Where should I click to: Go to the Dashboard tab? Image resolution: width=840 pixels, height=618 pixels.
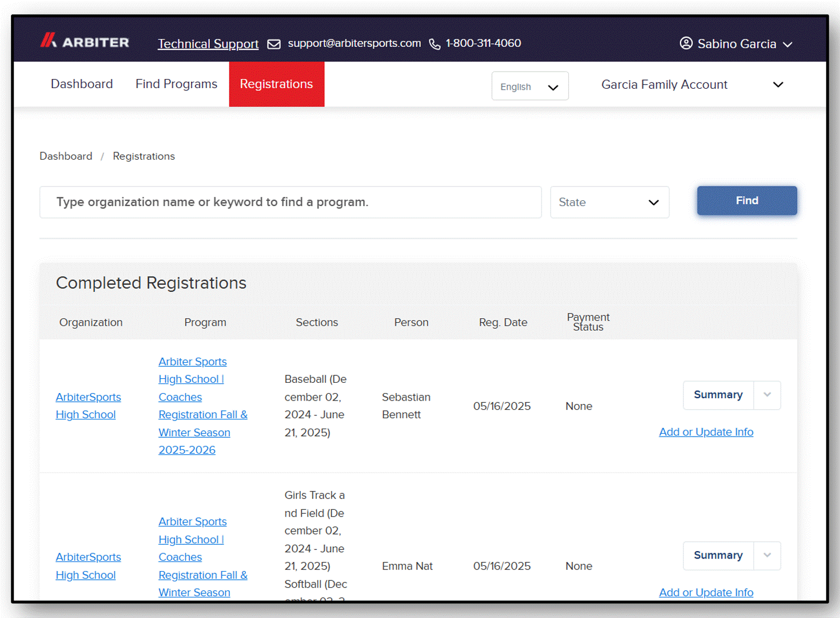tap(82, 84)
